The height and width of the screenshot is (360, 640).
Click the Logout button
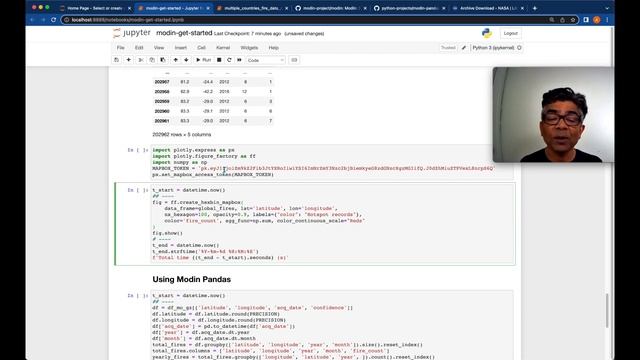point(510,33)
